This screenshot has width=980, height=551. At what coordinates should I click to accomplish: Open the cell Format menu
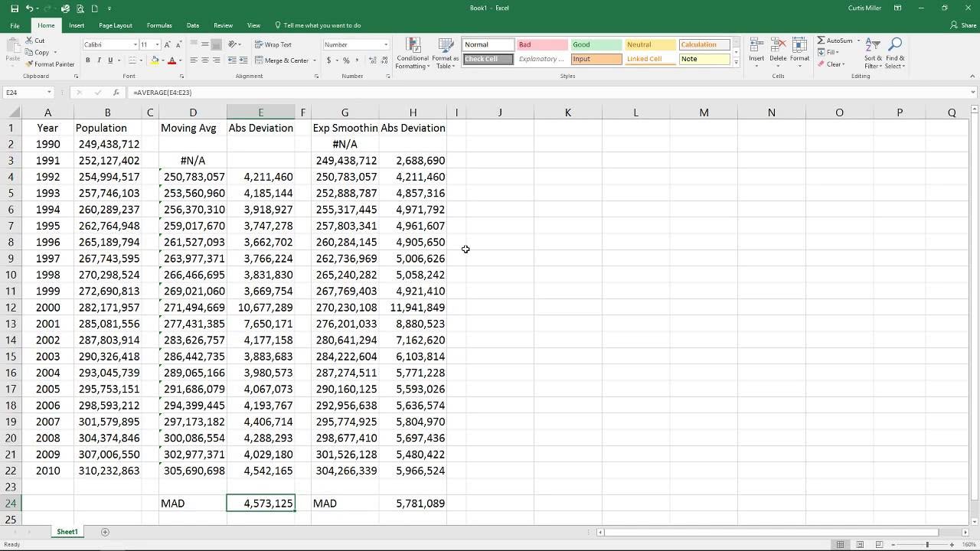tap(799, 53)
